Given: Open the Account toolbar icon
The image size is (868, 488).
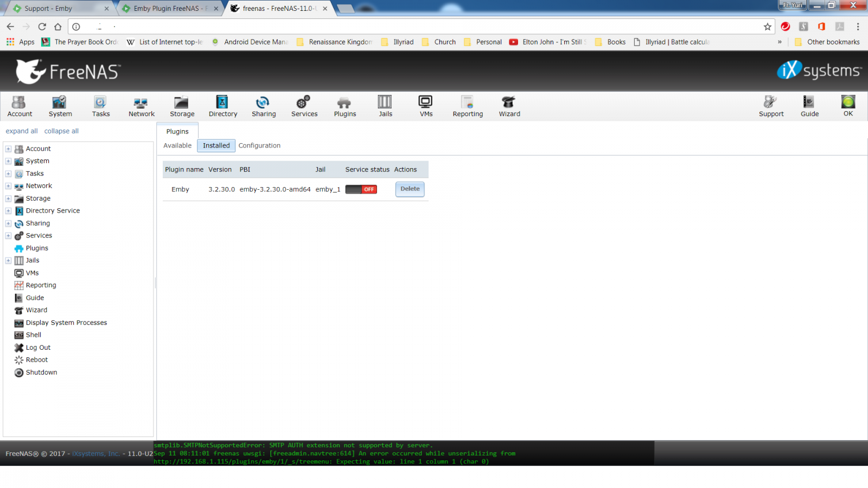Looking at the screenshot, I should 20,106.
